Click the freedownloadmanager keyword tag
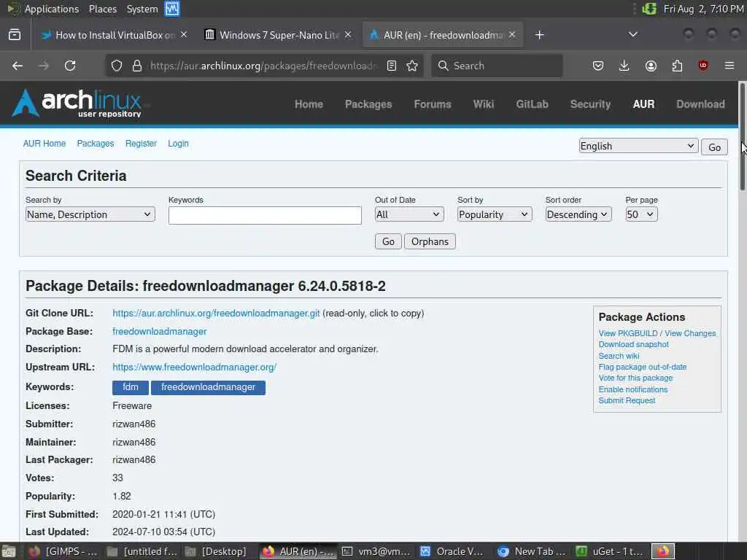 [x=208, y=387]
